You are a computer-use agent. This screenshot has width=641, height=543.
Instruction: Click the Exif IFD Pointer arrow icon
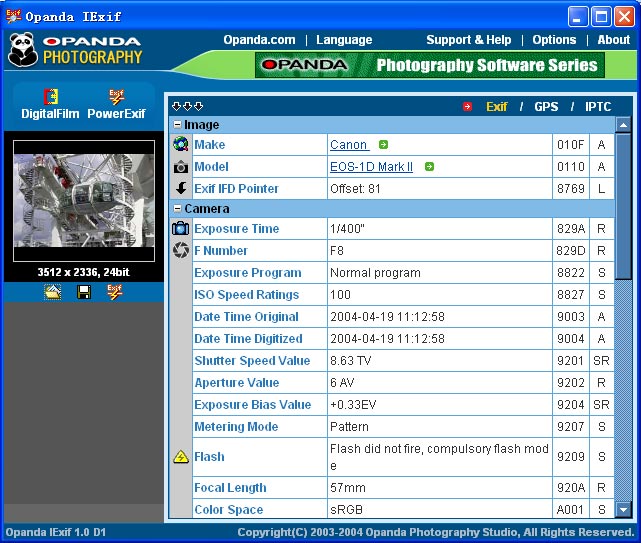coord(181,188)
